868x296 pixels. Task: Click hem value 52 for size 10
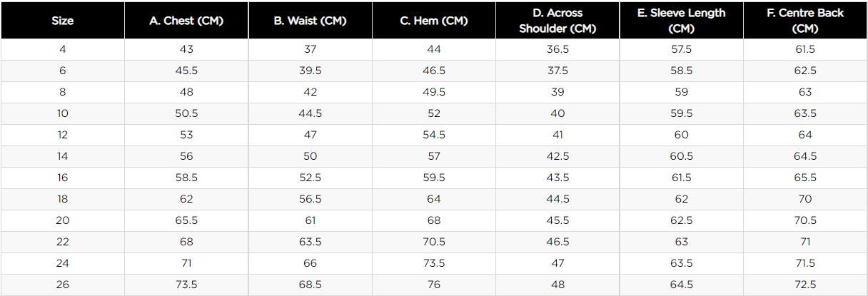tap(434, 113)
